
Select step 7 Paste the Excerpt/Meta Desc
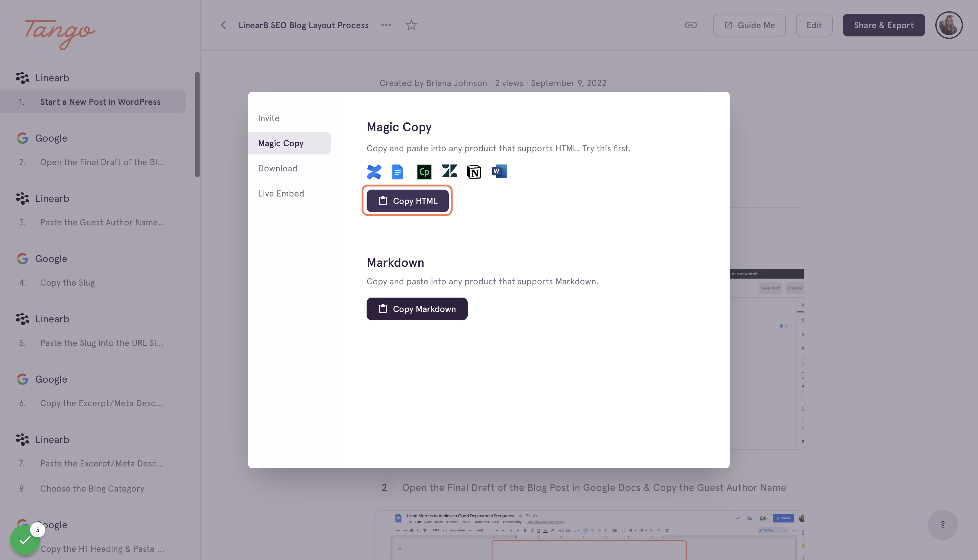[93, 463]
